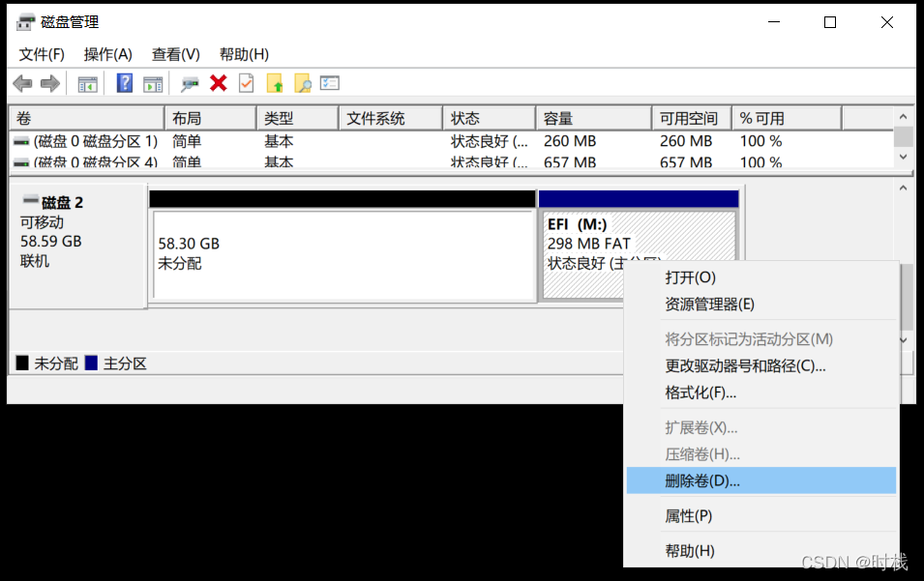Viewport: 924px width, 581px height.
Task: Sort by the 文件系统 column header
Action: pos(391,118)
